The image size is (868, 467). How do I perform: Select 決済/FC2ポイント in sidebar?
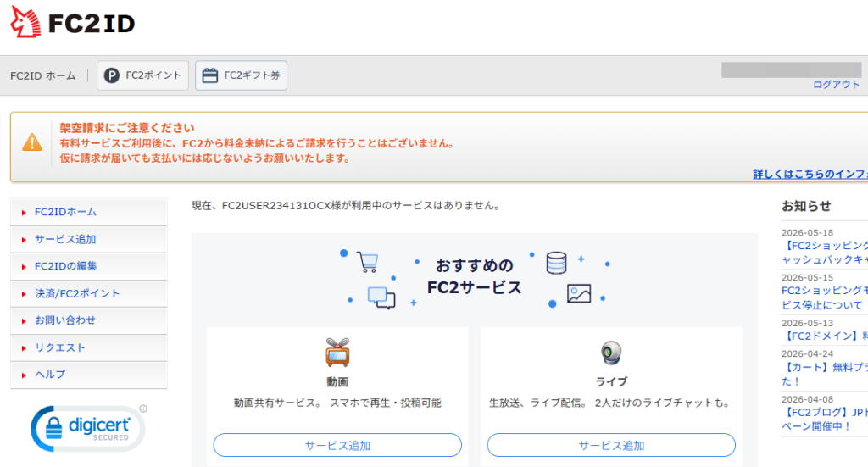[x=88, y=294]
